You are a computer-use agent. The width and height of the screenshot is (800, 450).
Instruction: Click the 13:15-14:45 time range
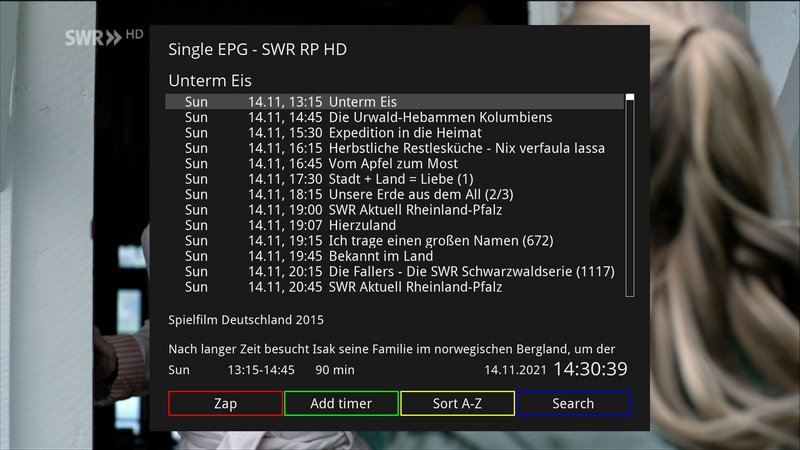point(261,370)
